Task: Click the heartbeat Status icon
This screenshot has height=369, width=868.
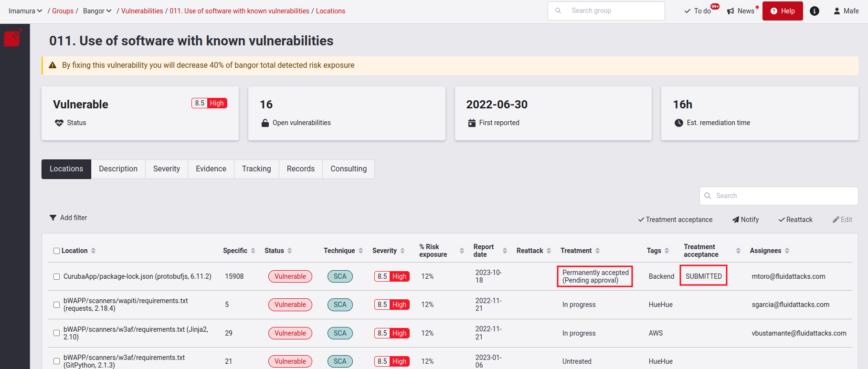Action: click(59, 123)
